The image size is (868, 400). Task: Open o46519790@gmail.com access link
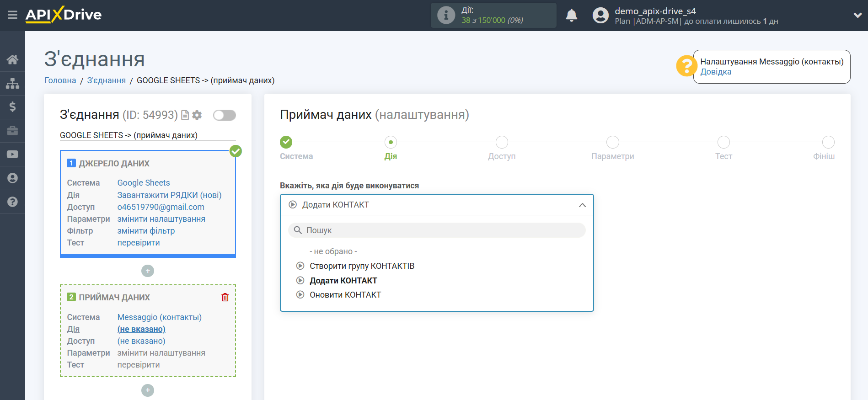tap(161, 207)
